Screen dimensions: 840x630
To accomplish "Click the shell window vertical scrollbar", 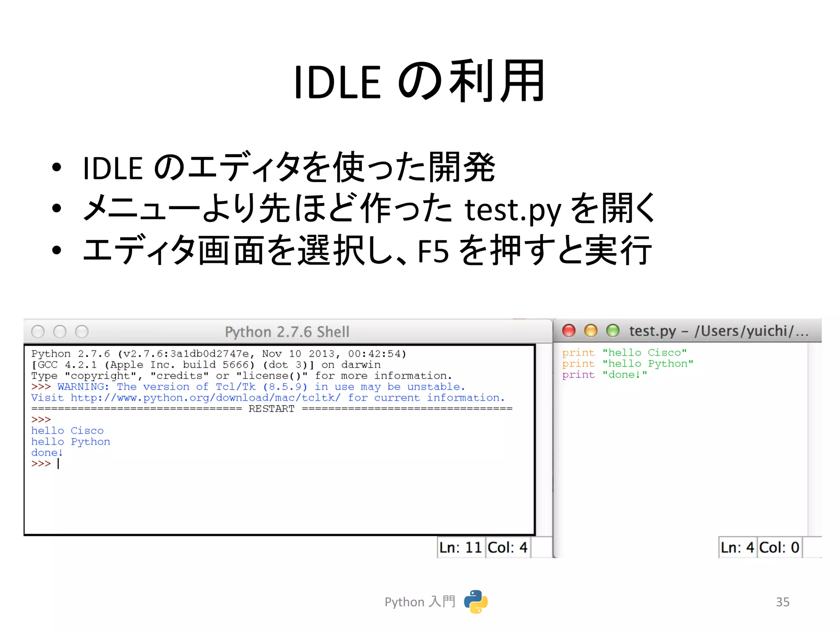I will (544, 439).
